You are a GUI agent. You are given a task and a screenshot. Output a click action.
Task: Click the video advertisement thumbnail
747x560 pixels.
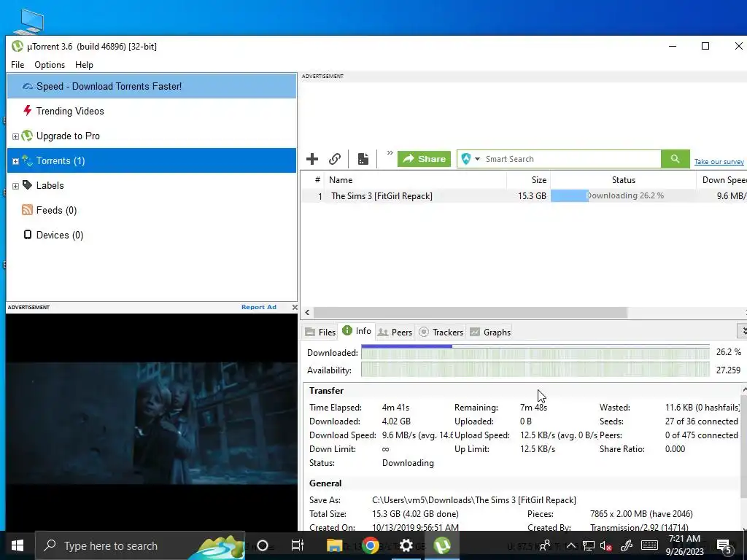152,423
